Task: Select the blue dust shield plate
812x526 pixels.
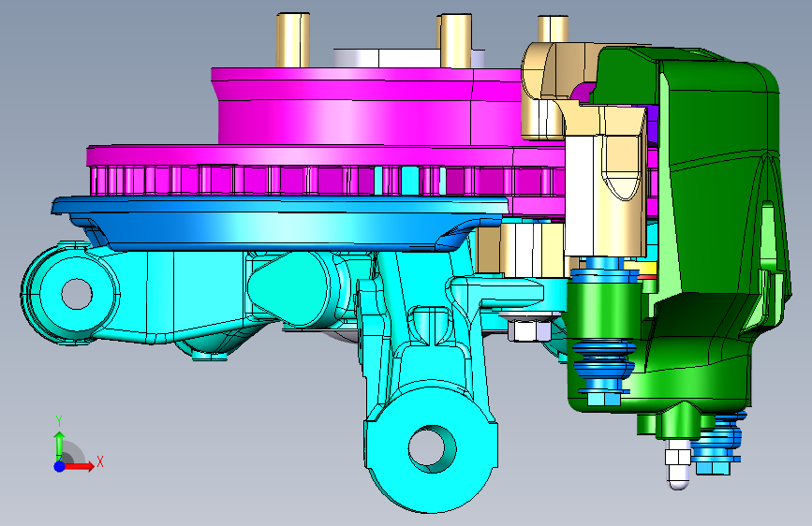Action: 280,222
